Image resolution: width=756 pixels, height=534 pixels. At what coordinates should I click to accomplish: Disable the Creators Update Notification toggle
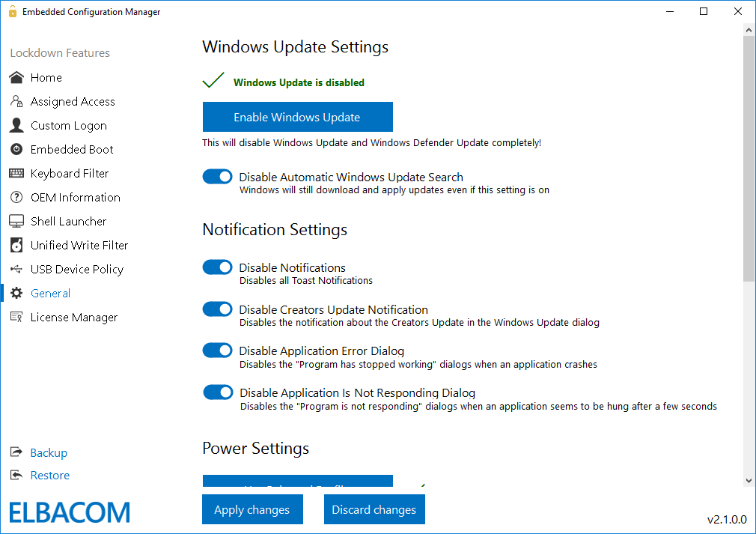(x=217, y=309)
